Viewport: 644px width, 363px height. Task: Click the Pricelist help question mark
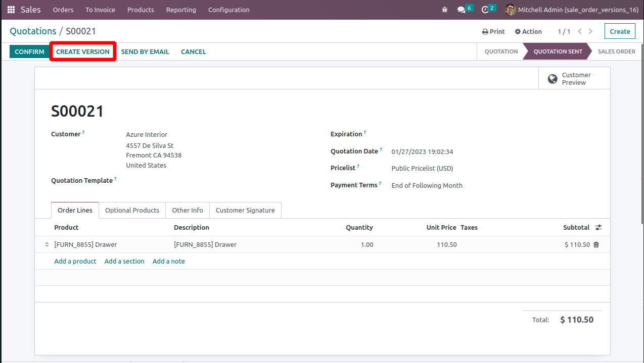(x=358, y=166)
